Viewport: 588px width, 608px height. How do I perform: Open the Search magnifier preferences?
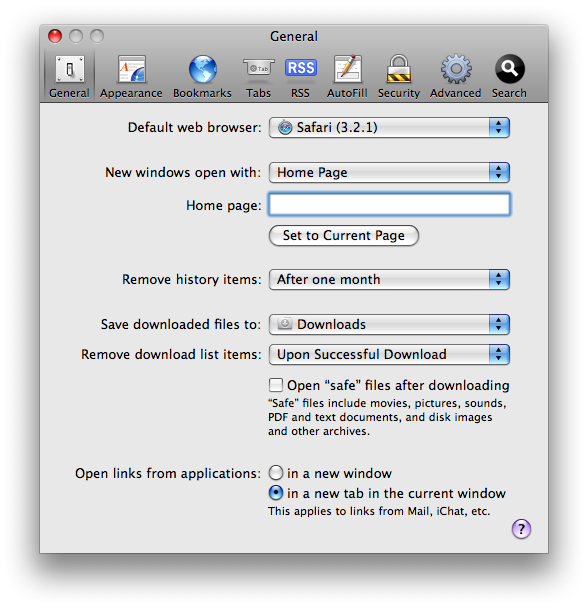pos(509,76)
